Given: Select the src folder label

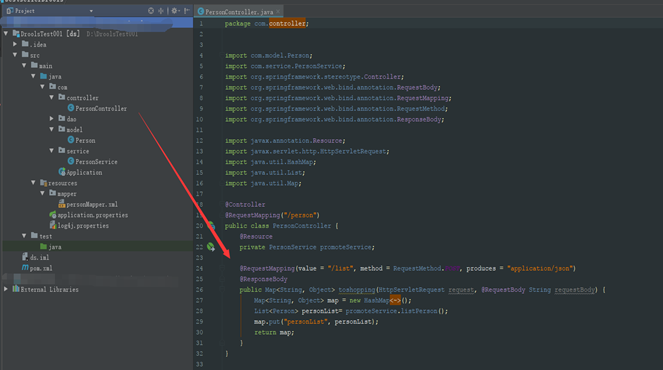Looking at the screenshot, I should coord(35,55).
